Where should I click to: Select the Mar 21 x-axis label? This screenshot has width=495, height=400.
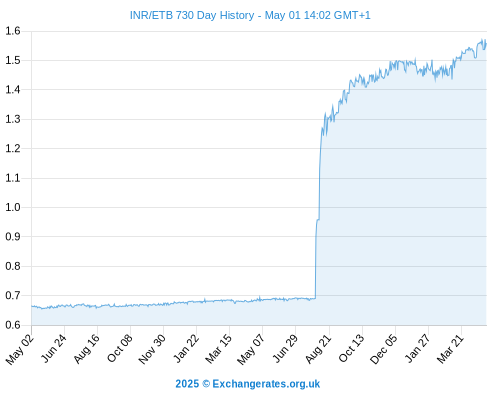click(x=450, y=349)
